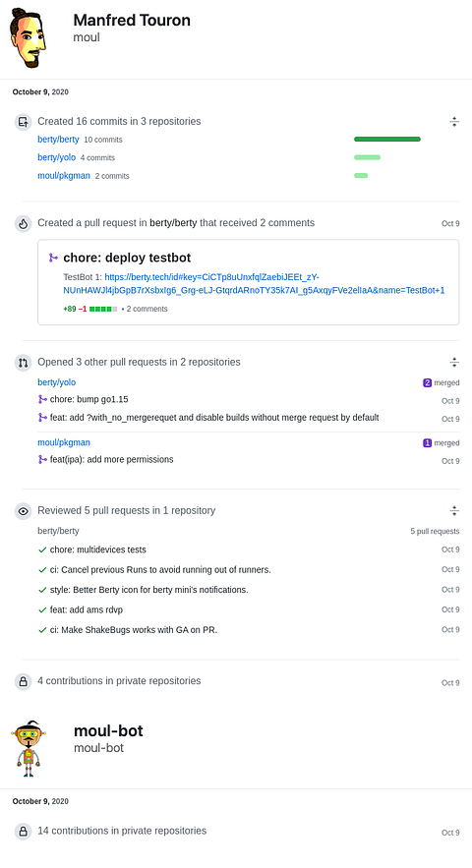This screenshot has width=472, height=868.
Task: Click the lock icon beside 14 contributions in private
Action: pos(23,832)
